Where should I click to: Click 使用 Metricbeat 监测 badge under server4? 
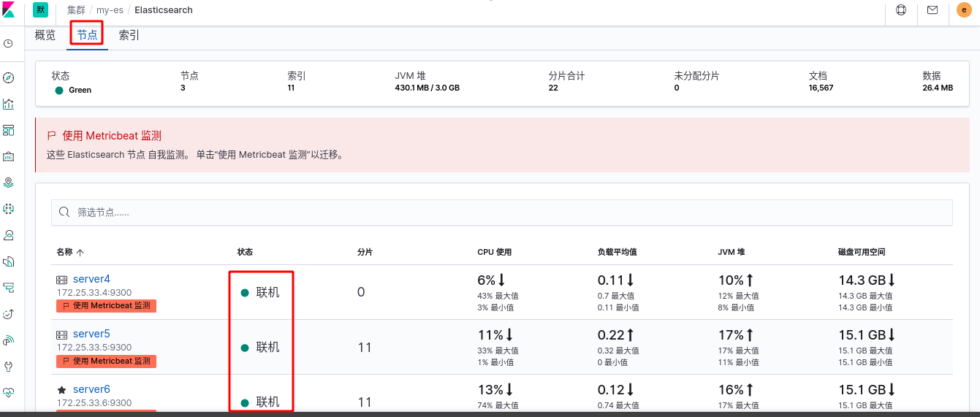coord(106,306)
